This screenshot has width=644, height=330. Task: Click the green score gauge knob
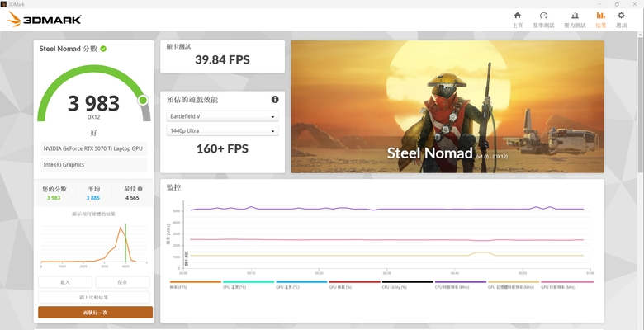click(143, 100)
